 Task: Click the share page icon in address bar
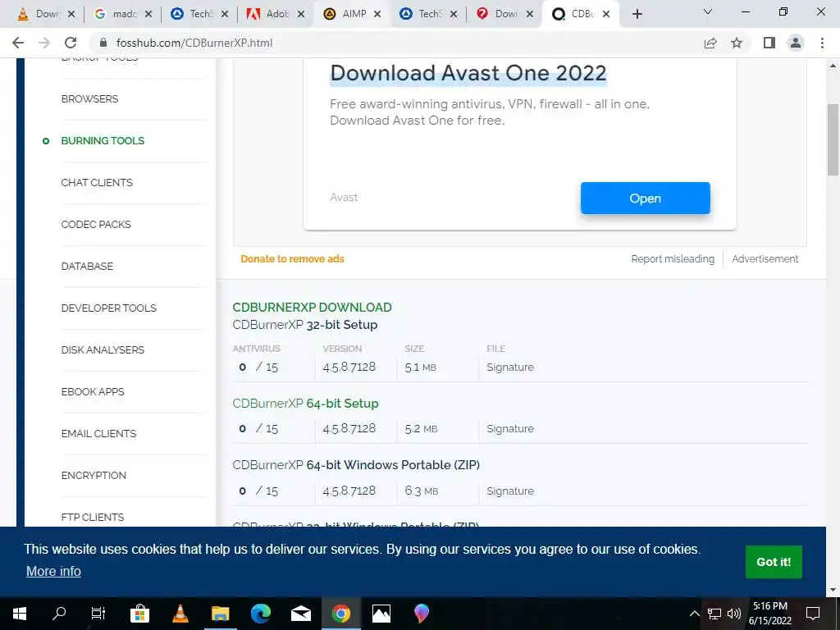pos(710,43)
